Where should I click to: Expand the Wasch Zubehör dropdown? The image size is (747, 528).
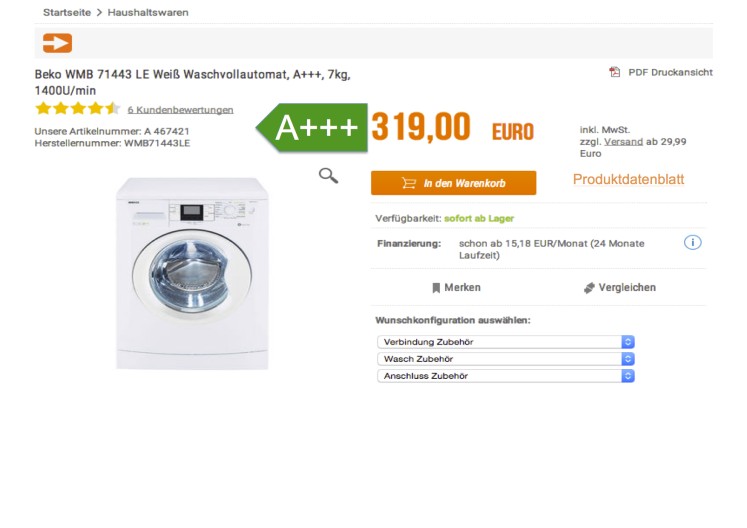click(x=506, y=359)
